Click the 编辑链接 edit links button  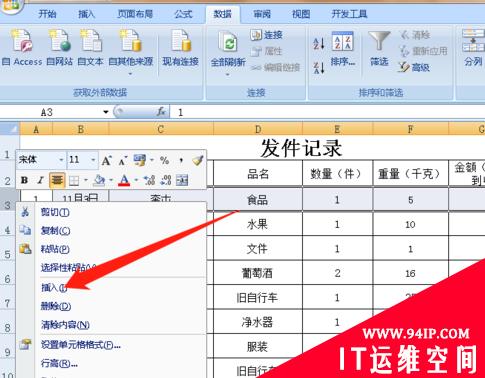point(275,68)
